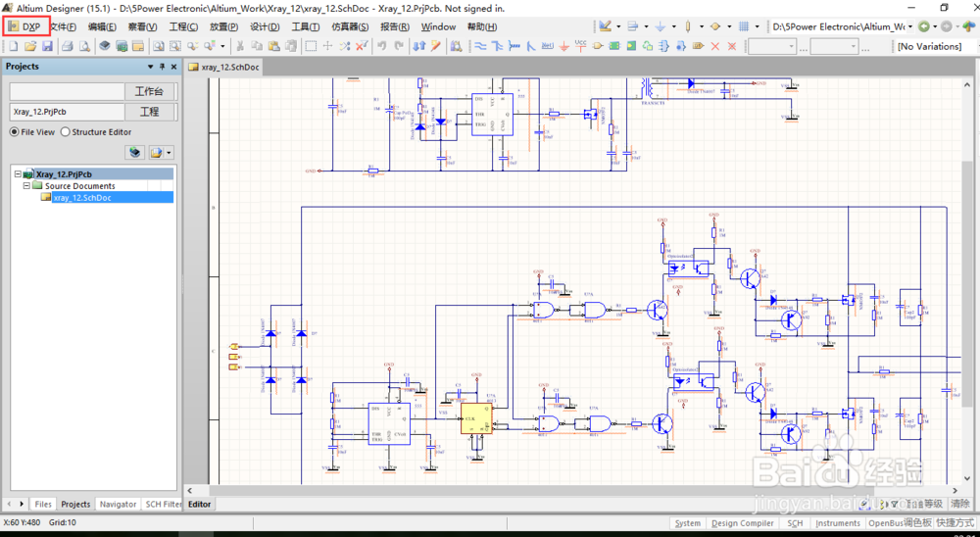
Task: Activate the cross probe pen icon
Action: click(x=436, y=46)
